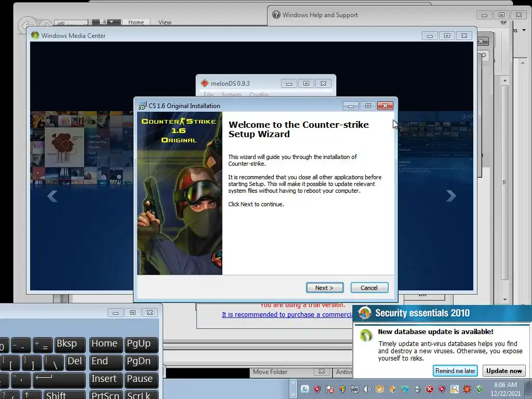Go to previous item with Media Center left arrow

pos(52,196)
